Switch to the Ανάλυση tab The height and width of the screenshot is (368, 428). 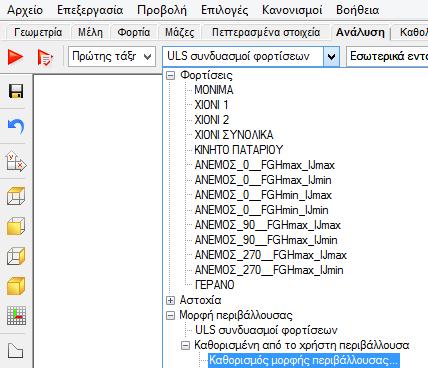360,32
